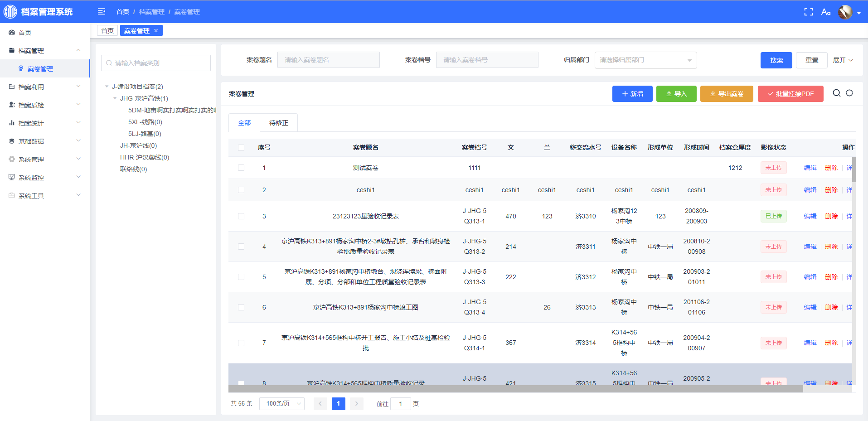This screenshot has height=421, width=868.
Task: Open the 首页 page tab
Action: [x=107, y=30]
